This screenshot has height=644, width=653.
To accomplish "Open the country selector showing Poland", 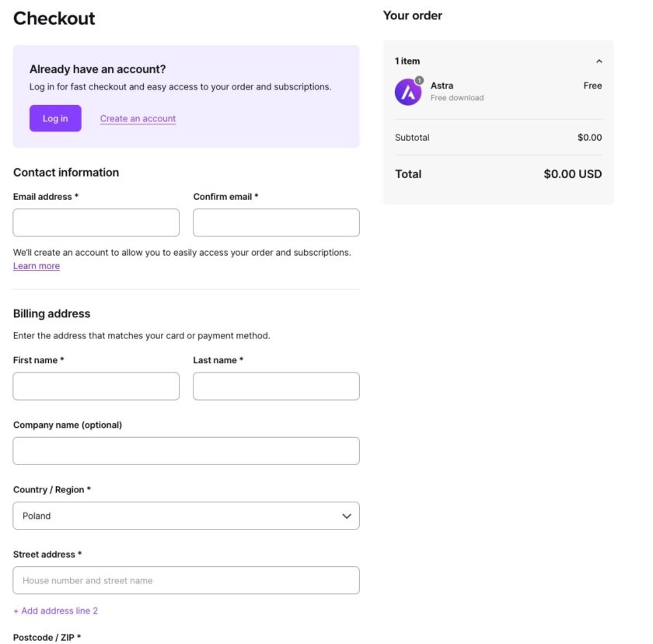I will (186, 515).
